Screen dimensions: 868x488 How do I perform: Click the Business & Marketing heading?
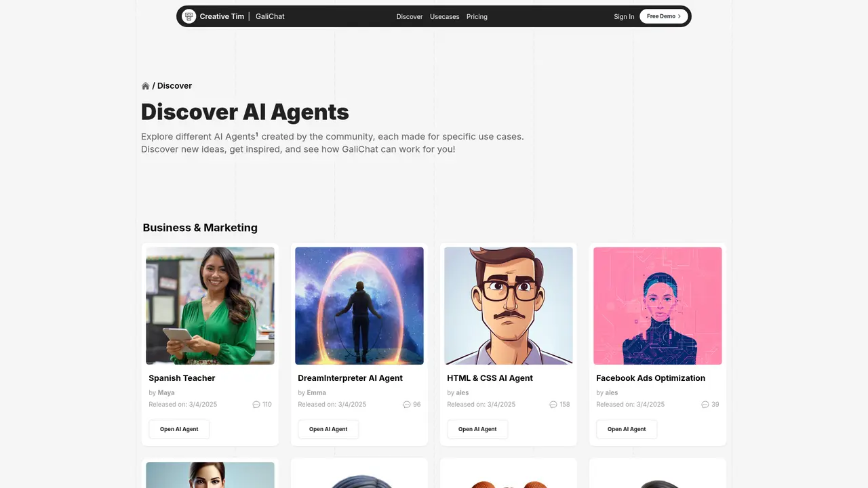200,228
